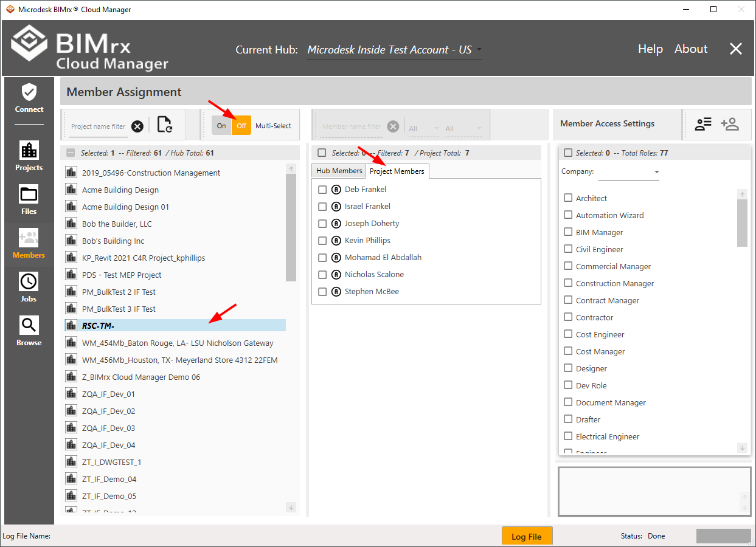Open the Projects section in the sidebar

point(29,156)
